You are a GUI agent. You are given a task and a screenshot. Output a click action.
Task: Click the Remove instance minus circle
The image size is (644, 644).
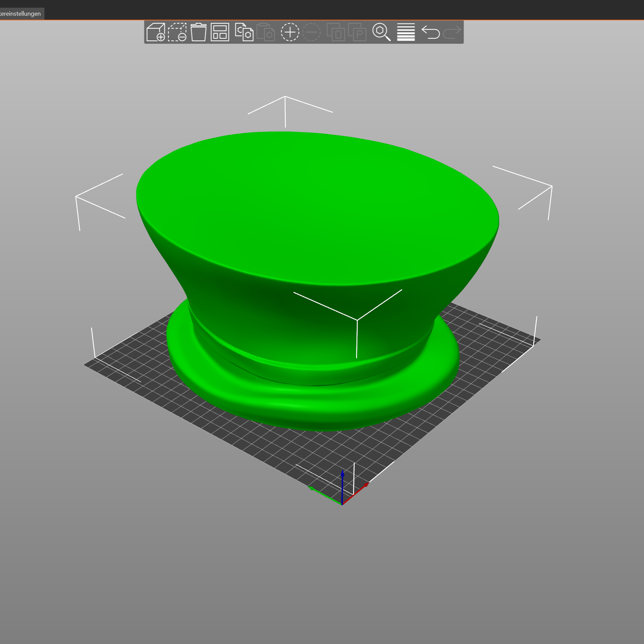pyautogui.click(x=311, y=32)
